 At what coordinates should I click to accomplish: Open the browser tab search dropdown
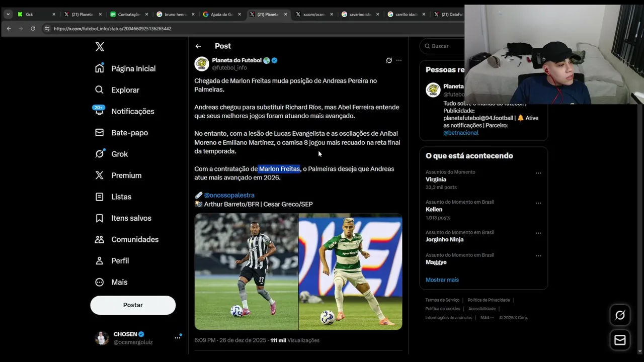coord(8,15)
